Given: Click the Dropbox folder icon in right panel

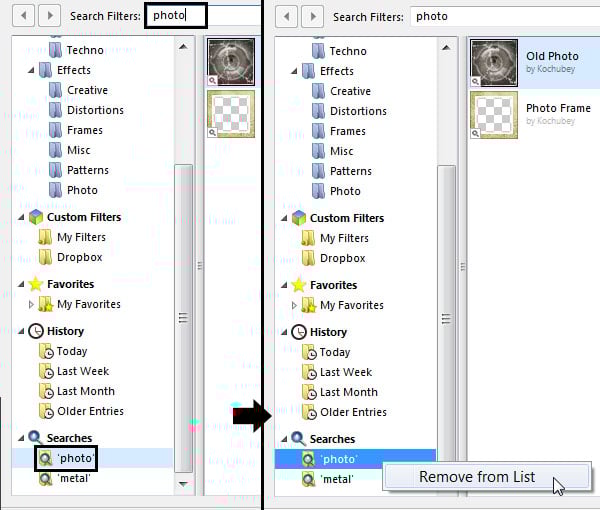Looking at the screenshot, I should point(308,258).
